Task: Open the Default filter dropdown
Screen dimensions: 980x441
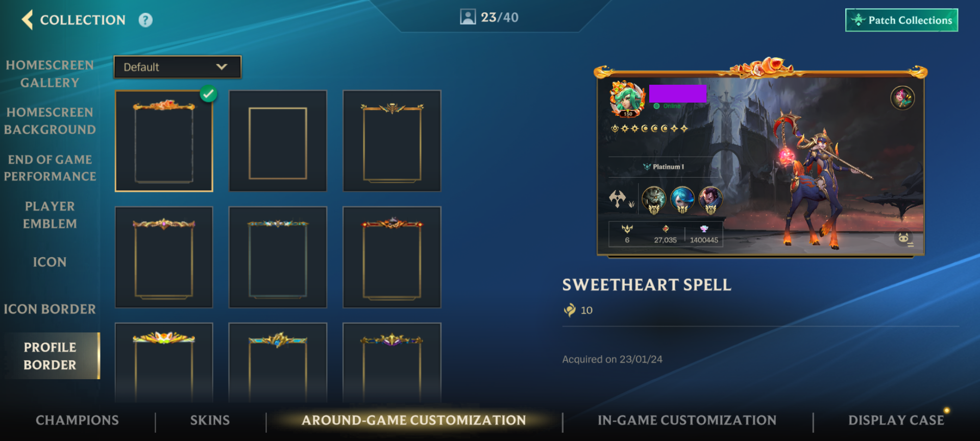Action: click(177, 67)
